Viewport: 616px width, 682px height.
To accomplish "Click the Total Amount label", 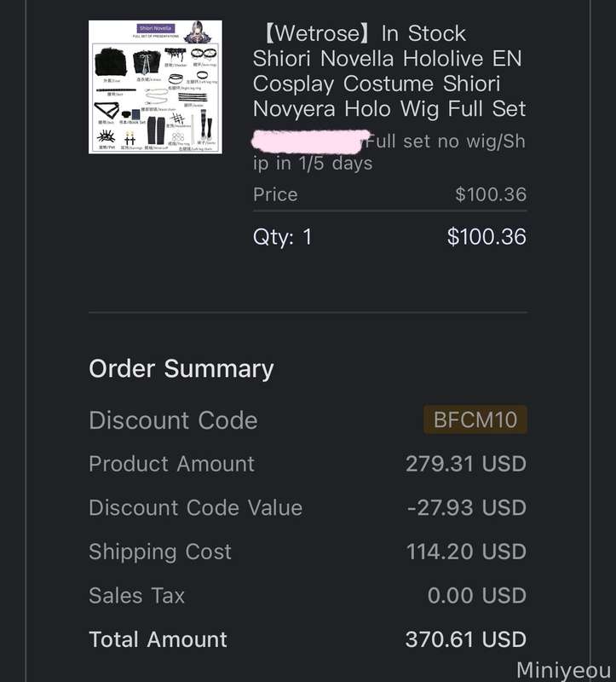I will (158, 639).
